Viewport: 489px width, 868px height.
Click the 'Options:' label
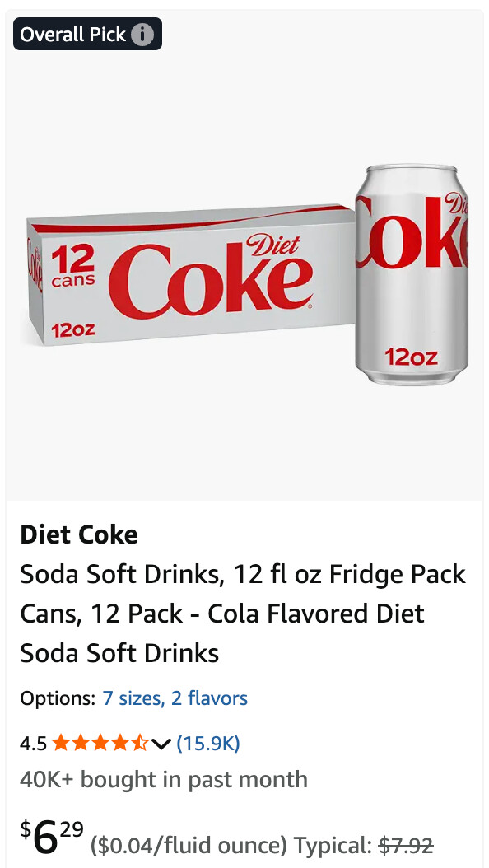pos(58,698)
